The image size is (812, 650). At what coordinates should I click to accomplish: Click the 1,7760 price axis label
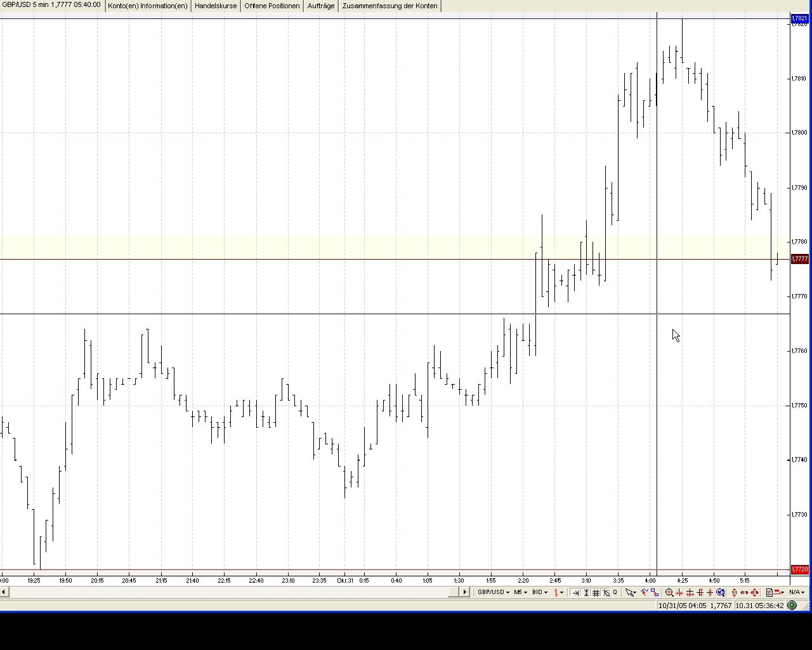(799, 351)
